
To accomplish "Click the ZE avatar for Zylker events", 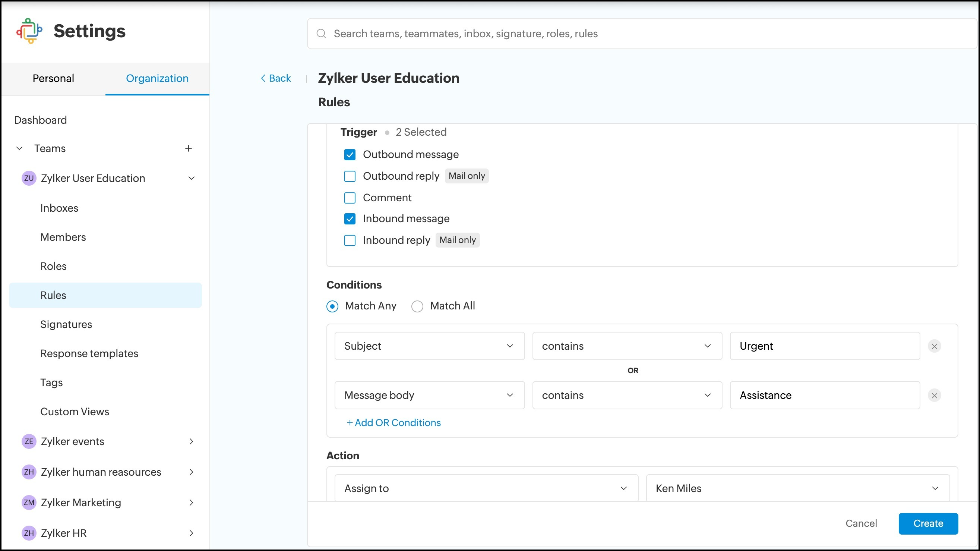I will (x=29, y=441).
